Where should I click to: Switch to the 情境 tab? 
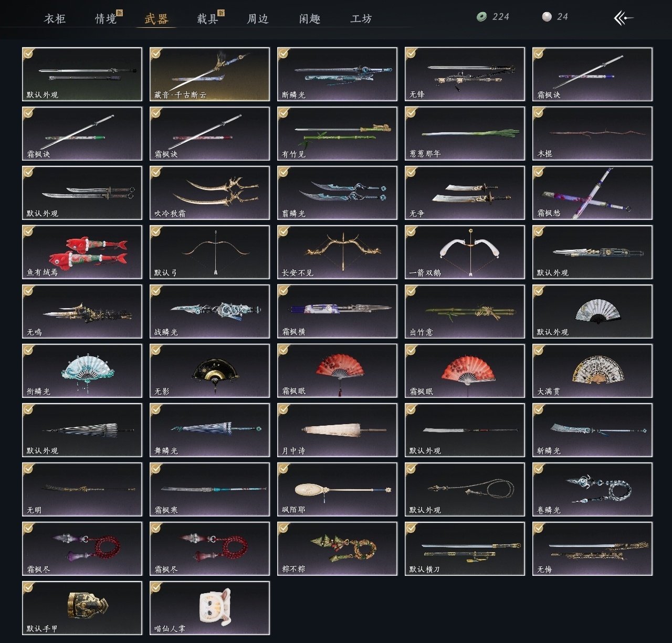(106, 19)
